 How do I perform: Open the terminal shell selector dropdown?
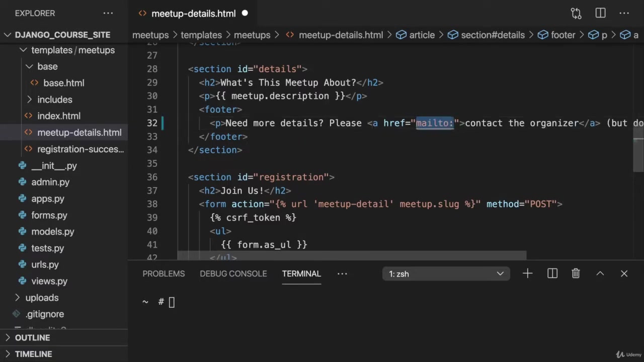click(x=446, y=274)
